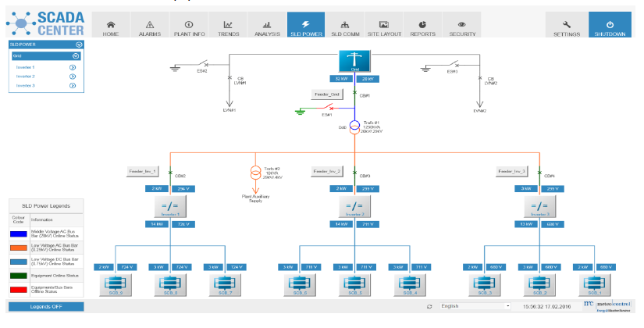Click the Grid pylon icon

pyautogui.click(x=354, y=60)
